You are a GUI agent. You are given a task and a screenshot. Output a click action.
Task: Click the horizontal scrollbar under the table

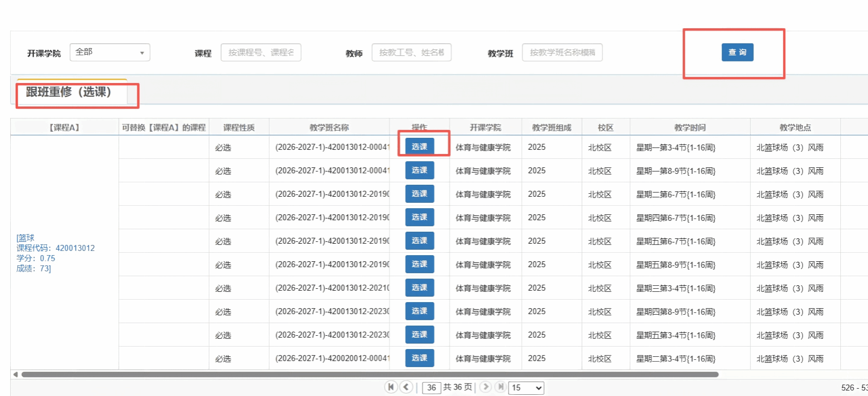pyautogui.click(x=370, y=374)
